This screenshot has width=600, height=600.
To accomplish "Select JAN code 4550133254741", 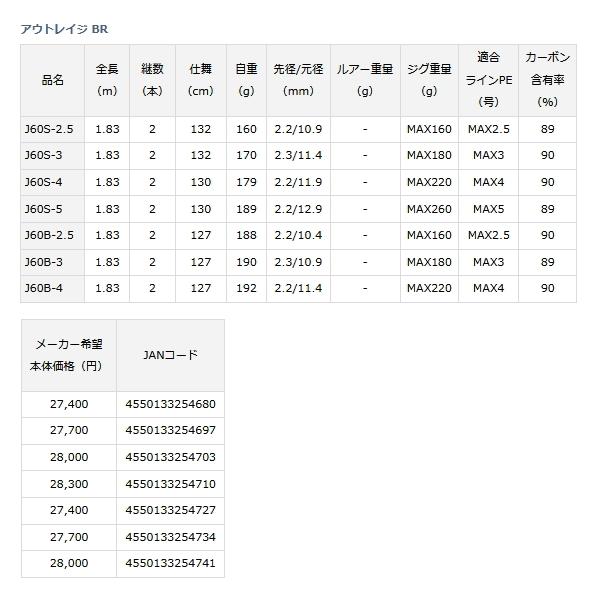I will click(x=170, y=564).
